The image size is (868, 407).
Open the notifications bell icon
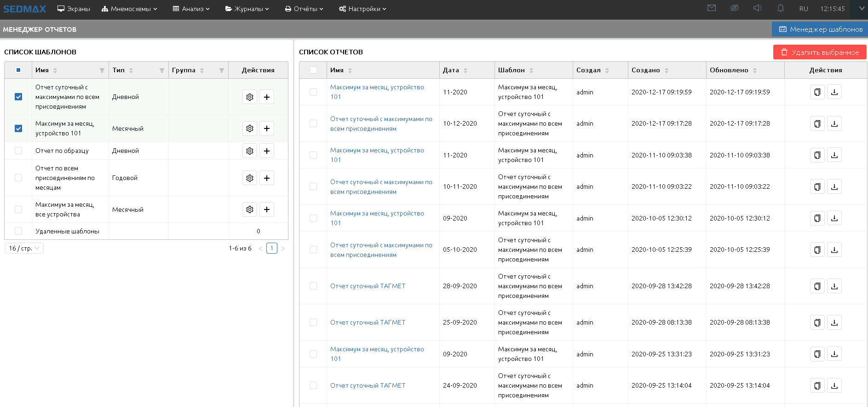(x=781, y=8)
